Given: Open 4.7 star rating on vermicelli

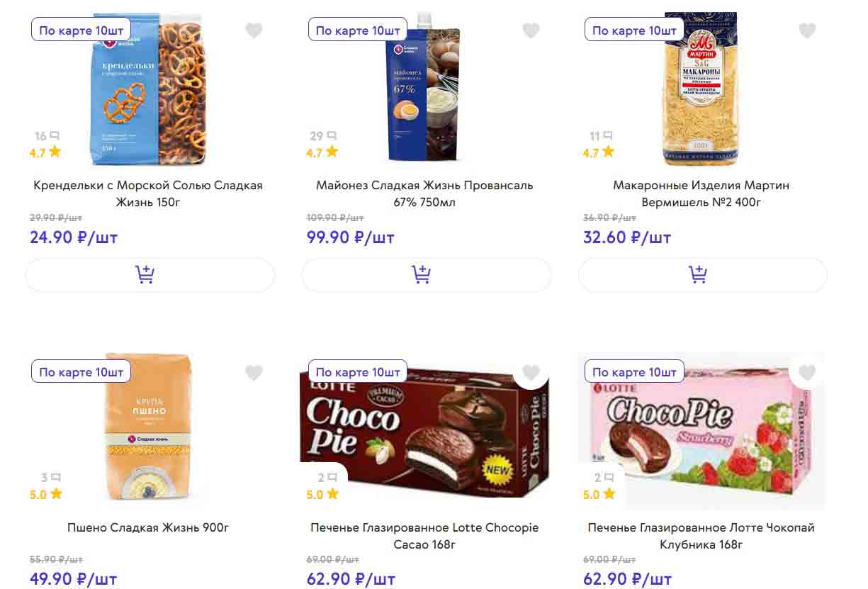Looking at the screenshot, I should (x=599, y=152).
